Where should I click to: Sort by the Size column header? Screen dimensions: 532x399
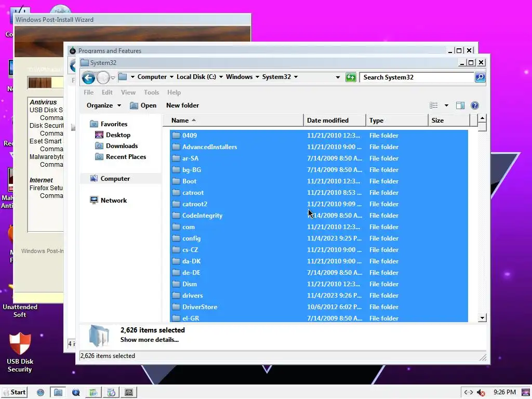point(449,121)
